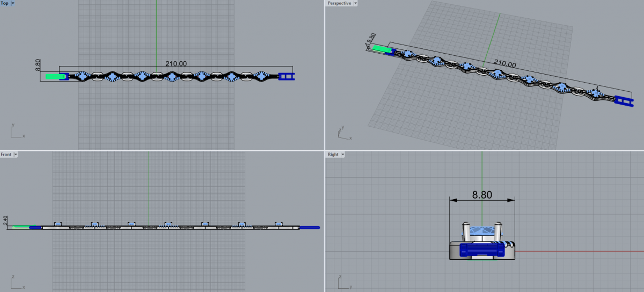
Task: Activate the Top viewport title label
Action: 5,3
